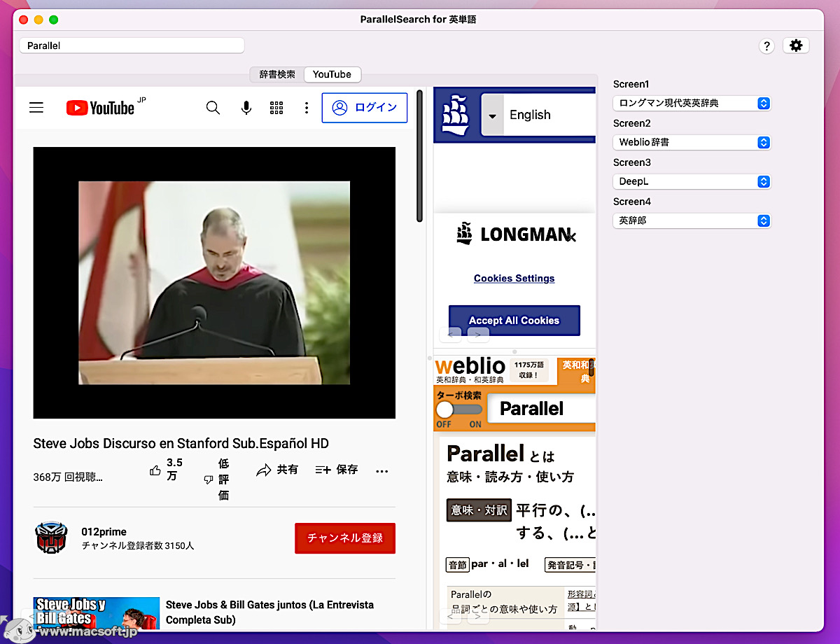Open the gear settings button
The image size is (840, 644).
[795, 45]
